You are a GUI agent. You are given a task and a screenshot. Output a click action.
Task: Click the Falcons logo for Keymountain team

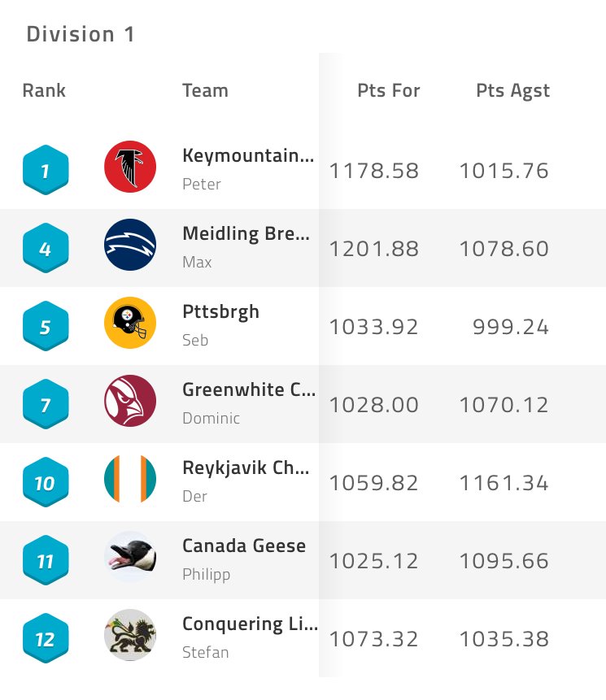tap(130, 167)
